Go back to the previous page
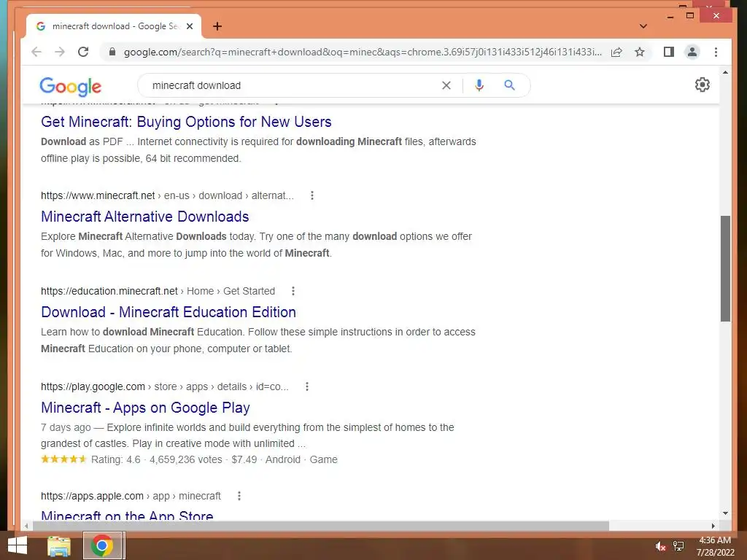 [36, 52]
